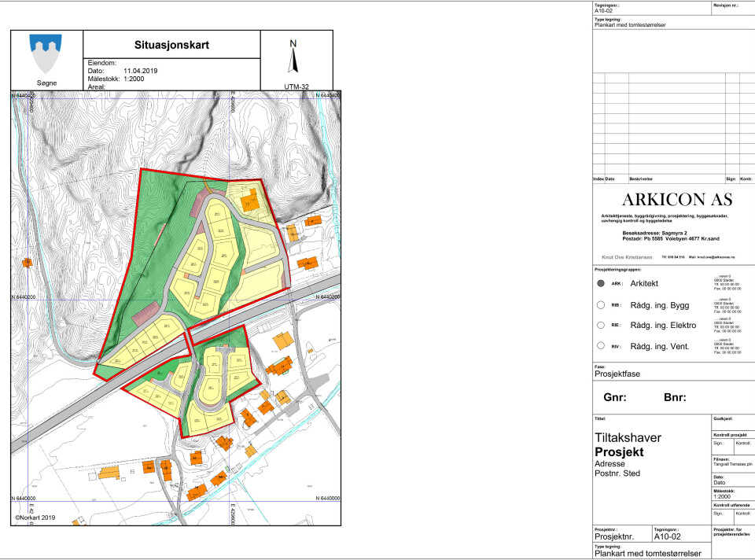Select the RIE Rådg. ing. Elektro circle

(x=601, y=325)
